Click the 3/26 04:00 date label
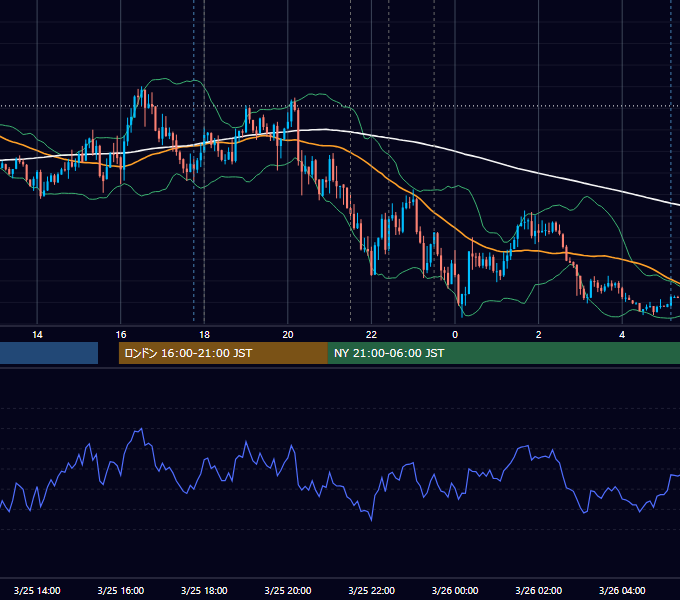 click(622, 590)
